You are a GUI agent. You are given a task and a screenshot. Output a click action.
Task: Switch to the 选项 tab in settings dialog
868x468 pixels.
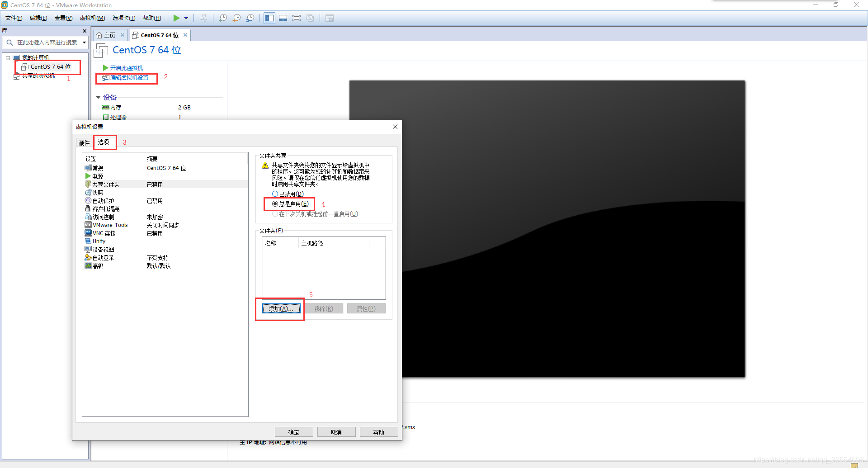pos(104,142)
